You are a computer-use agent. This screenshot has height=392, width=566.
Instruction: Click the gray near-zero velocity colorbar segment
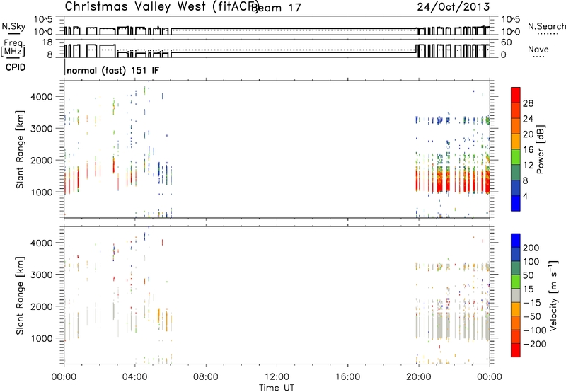point(516,295)
